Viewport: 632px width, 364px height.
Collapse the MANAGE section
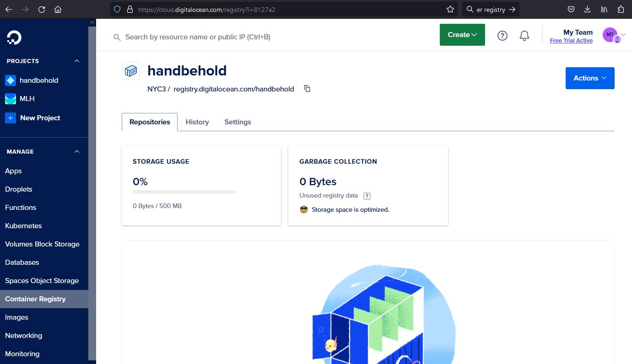(77, 151)
